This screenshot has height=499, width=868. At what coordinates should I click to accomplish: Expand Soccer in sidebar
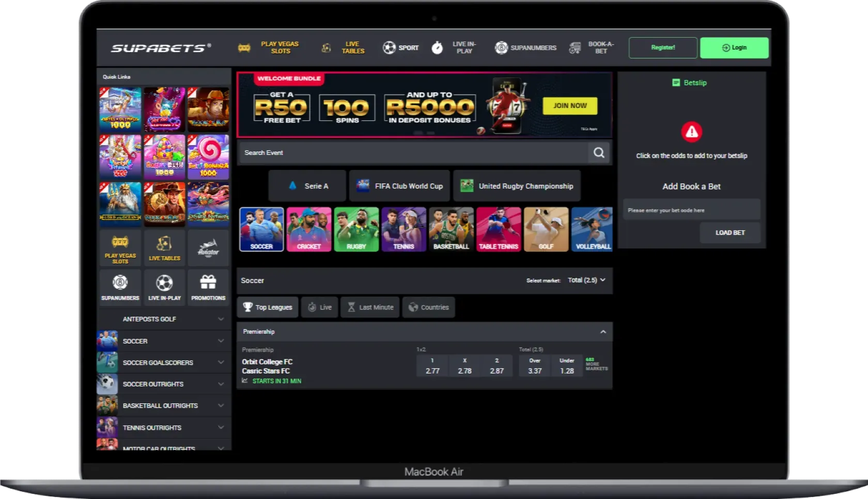(x=164, y=341)
